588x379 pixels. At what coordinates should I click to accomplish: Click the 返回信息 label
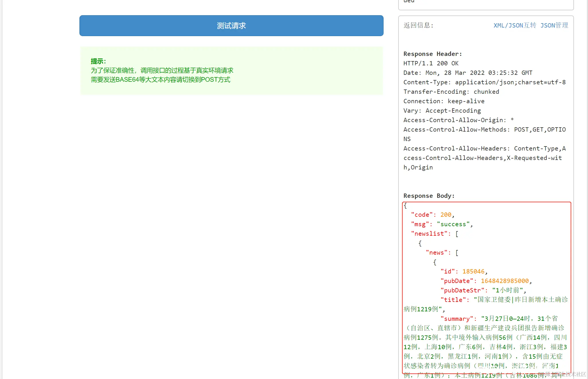418,26
